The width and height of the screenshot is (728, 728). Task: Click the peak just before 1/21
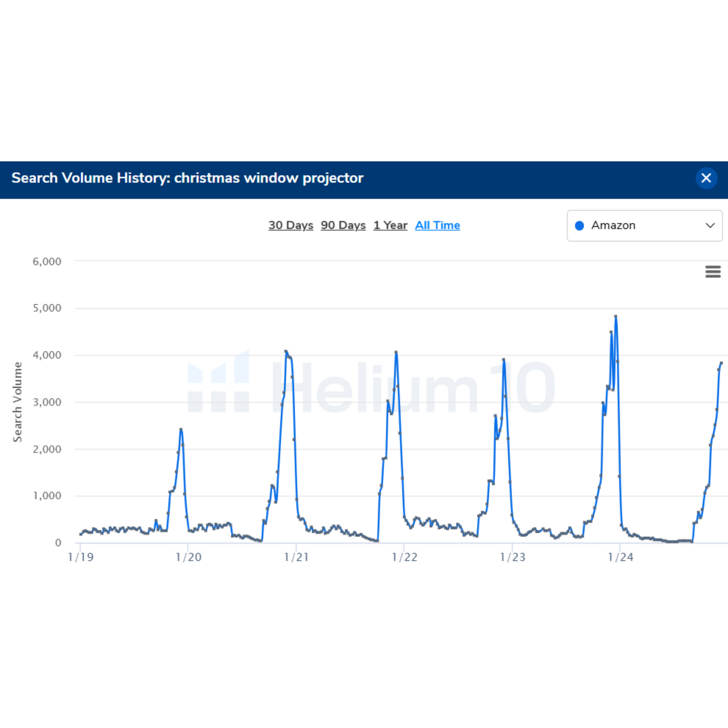(x=286, y=351)
